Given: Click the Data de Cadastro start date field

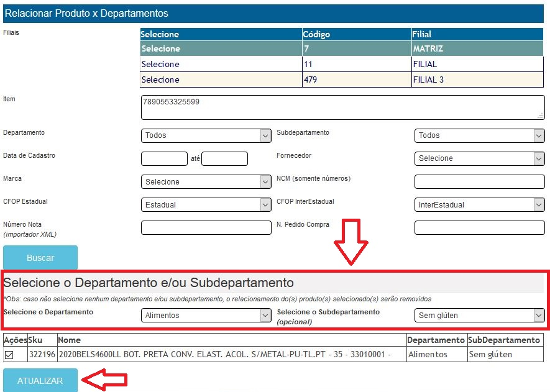Looking at the screenshot, I should [x=164, y=158].
